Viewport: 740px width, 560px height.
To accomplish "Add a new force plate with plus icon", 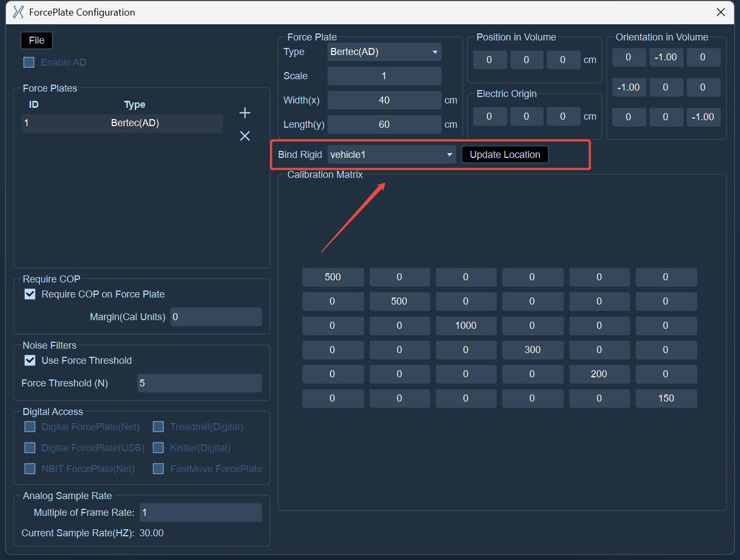I will (245, 113).
